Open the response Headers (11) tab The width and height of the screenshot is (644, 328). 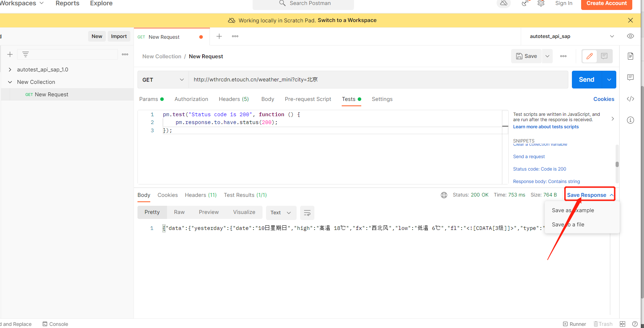[201, 195]
